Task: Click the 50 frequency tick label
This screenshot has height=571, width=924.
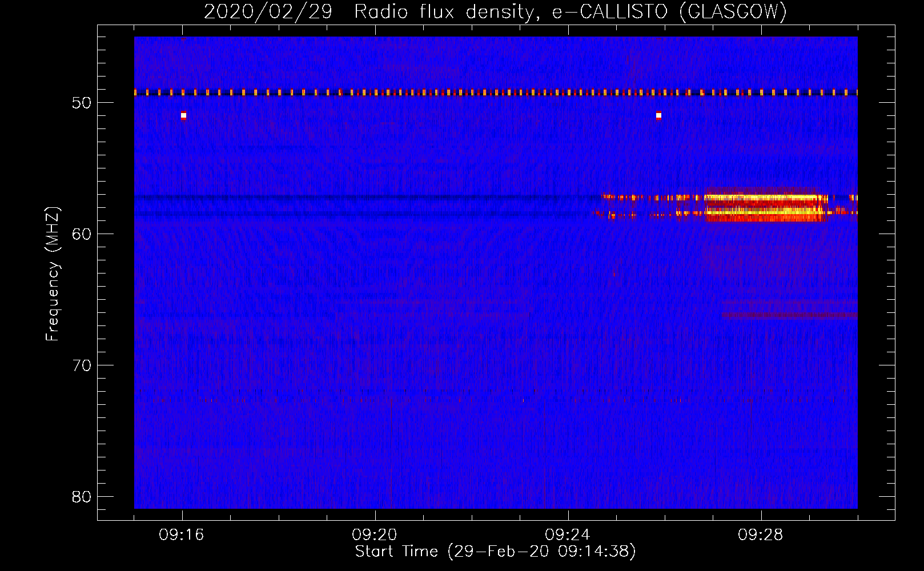Action: coord(82,103)
